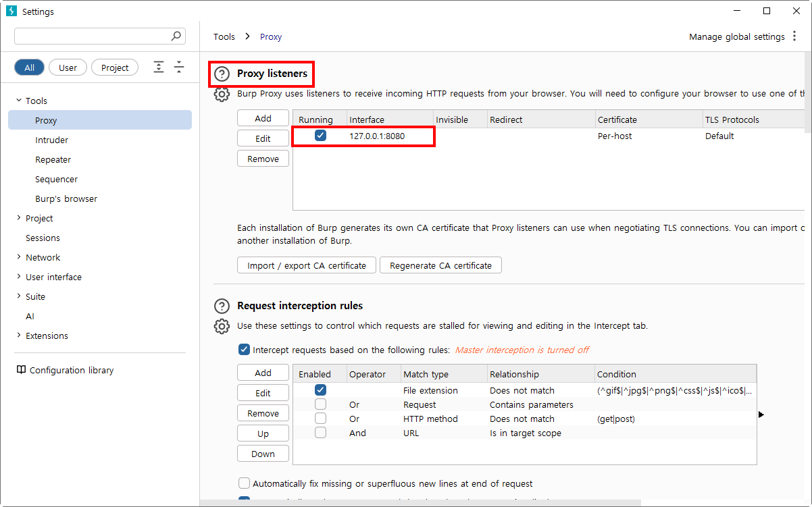The width and height of the screenshot is (812, 507).
Task: Click the collapse all sections icon
Action: coord(179,67)
